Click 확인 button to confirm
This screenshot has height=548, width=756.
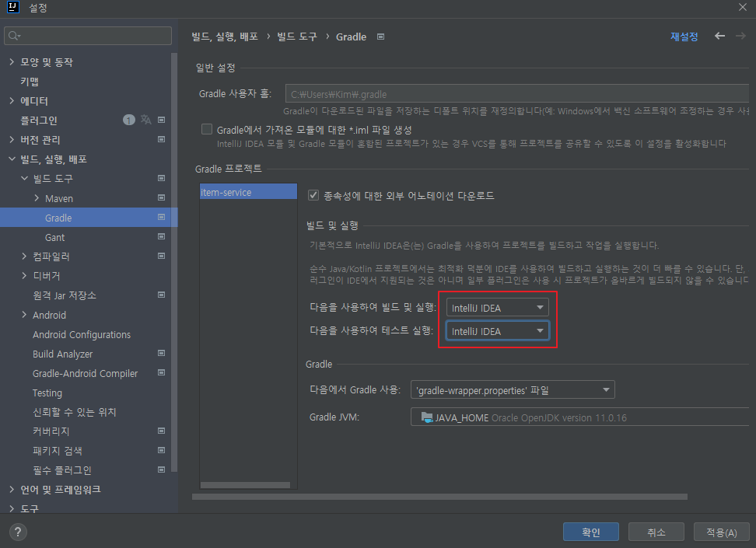point(590,532)
